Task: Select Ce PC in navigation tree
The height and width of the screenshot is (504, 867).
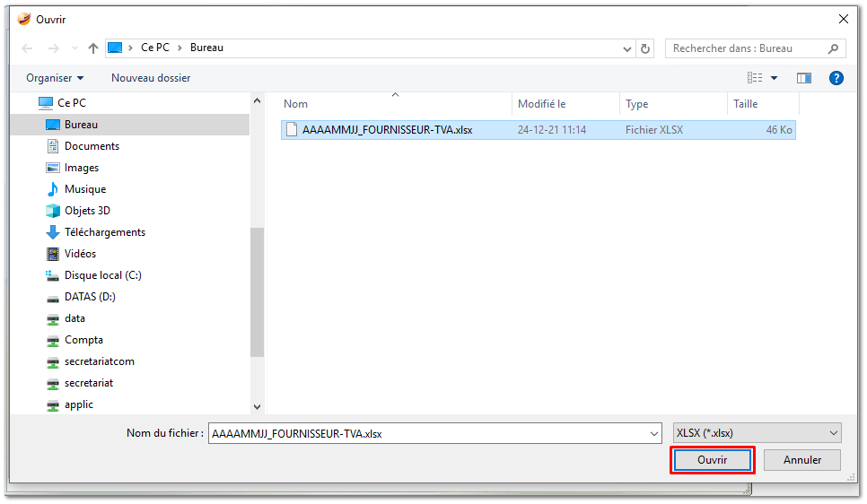Action: click(x=72, y=103)
